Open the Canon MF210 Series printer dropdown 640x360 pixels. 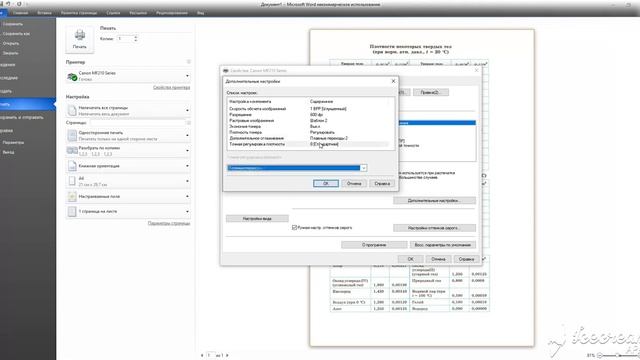click(187, 76)
